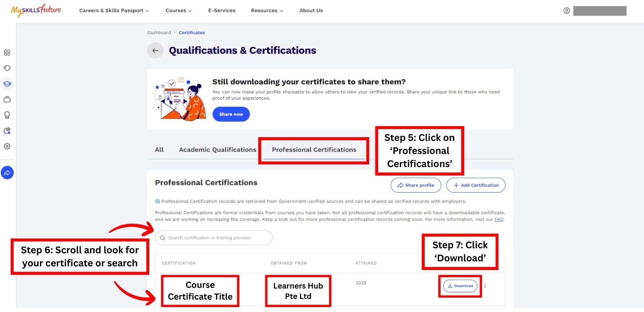Click the tag icon in sidebar

tap(7, 68)
